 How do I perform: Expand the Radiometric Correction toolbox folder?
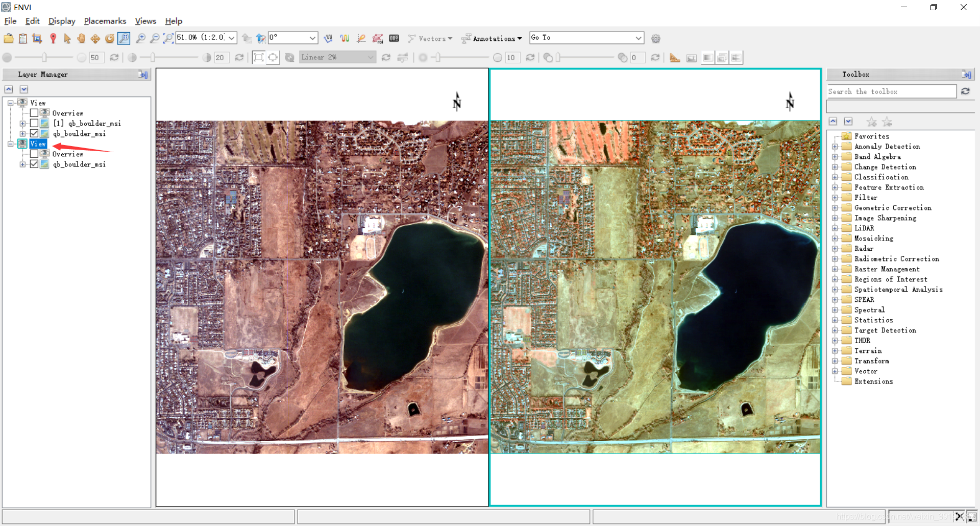(835, 259)
